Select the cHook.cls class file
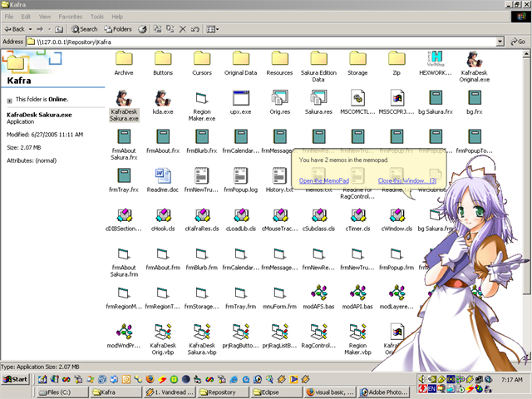The image size is (532, 399). pos(163,214)
